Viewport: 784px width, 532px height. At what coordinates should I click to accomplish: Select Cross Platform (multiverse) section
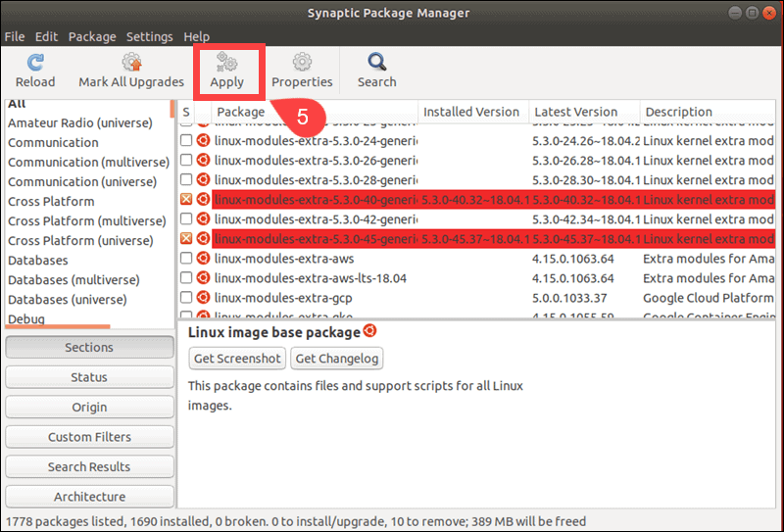pos(87,221)
